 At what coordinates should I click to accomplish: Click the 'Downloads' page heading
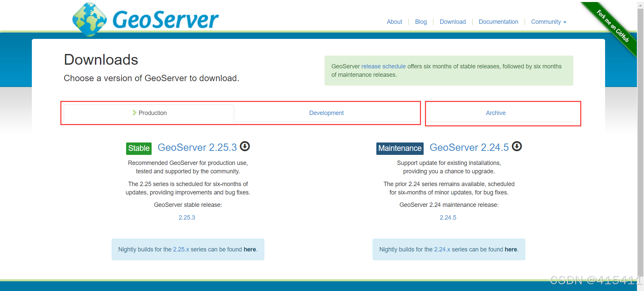click(101, 60)
